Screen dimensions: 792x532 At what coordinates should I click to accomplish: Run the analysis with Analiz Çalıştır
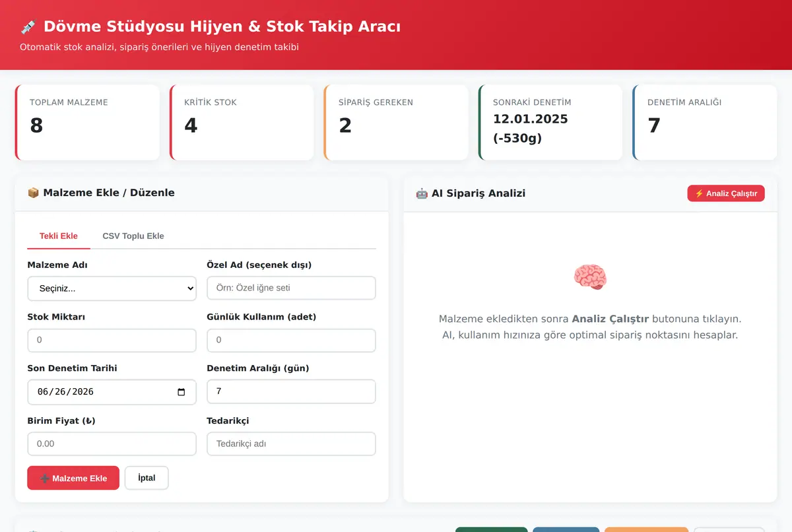(726, 193)
